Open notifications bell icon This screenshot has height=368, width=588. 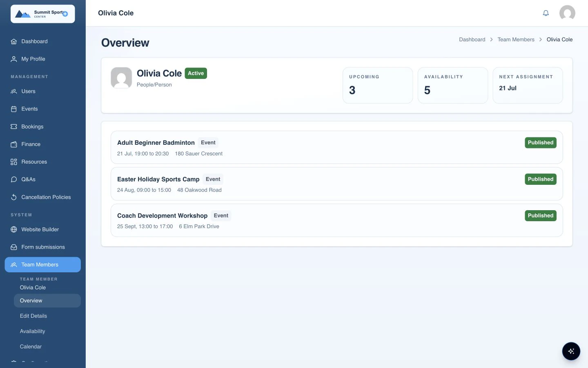546,13
